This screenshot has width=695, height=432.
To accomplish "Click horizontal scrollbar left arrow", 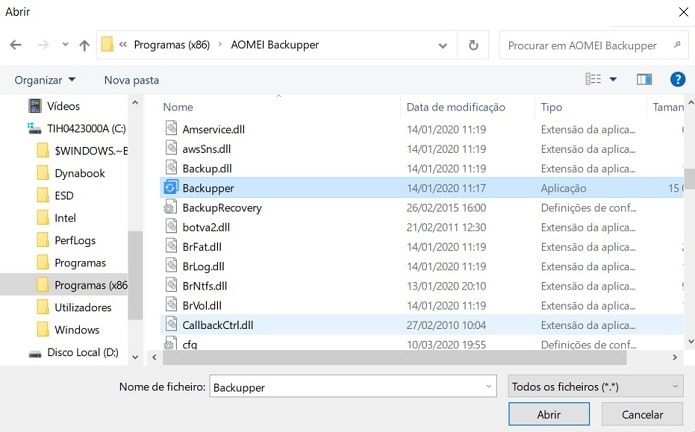I will (154, 357).
